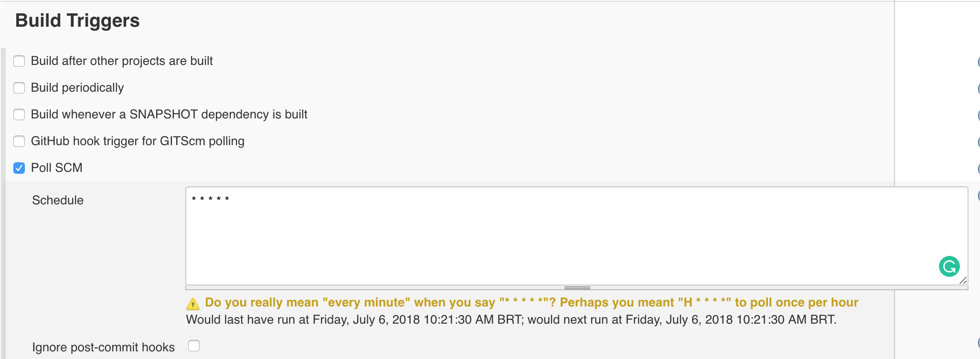Enable Build after other projects are built

(19, 61)
